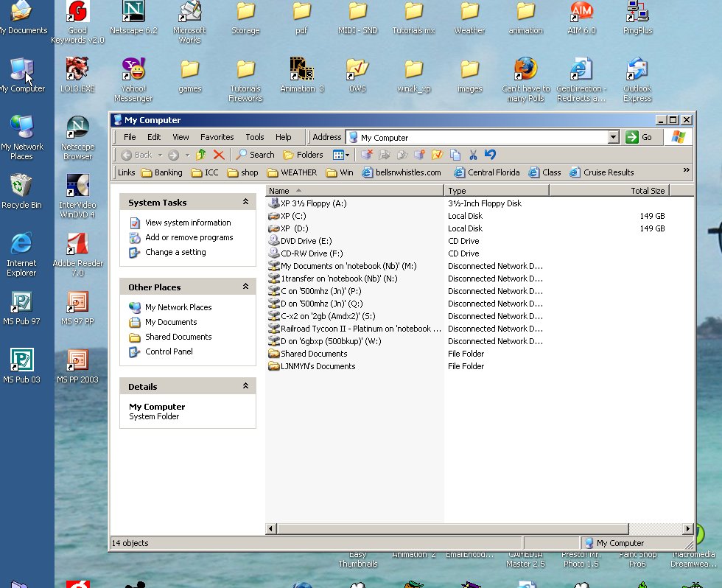This screenshot has height=588, width=722.
Task: Click the Cut scissors toolbar icon
Action: coord(473,155)
